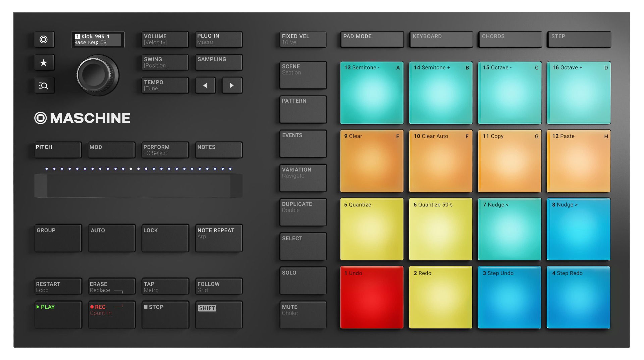Click the DUPLICATE Double button

click(303, 212)
